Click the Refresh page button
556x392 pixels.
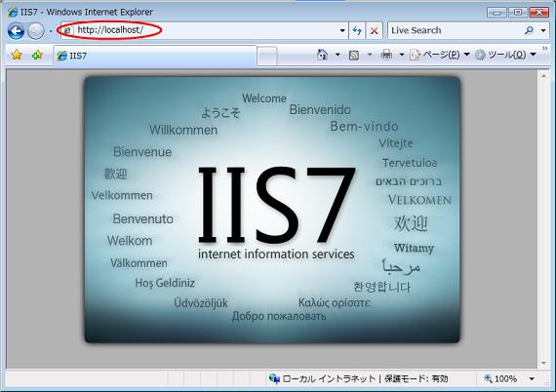click(357, 30)
